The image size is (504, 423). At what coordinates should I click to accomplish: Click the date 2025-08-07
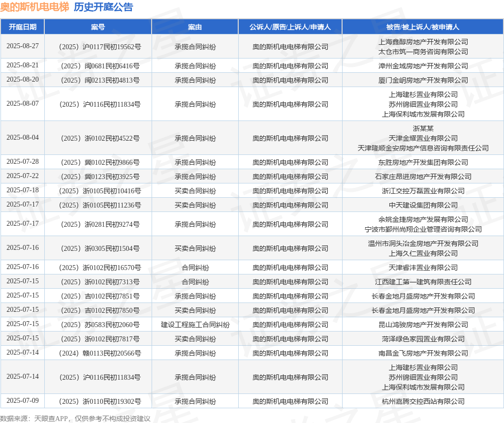[x=23, y=103]
